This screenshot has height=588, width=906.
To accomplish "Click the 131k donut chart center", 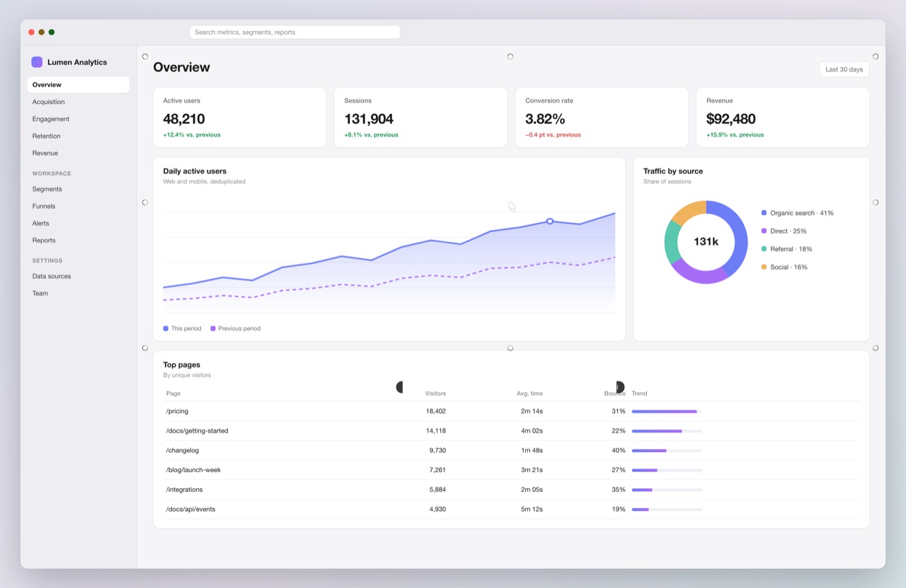I will [706, 242].
